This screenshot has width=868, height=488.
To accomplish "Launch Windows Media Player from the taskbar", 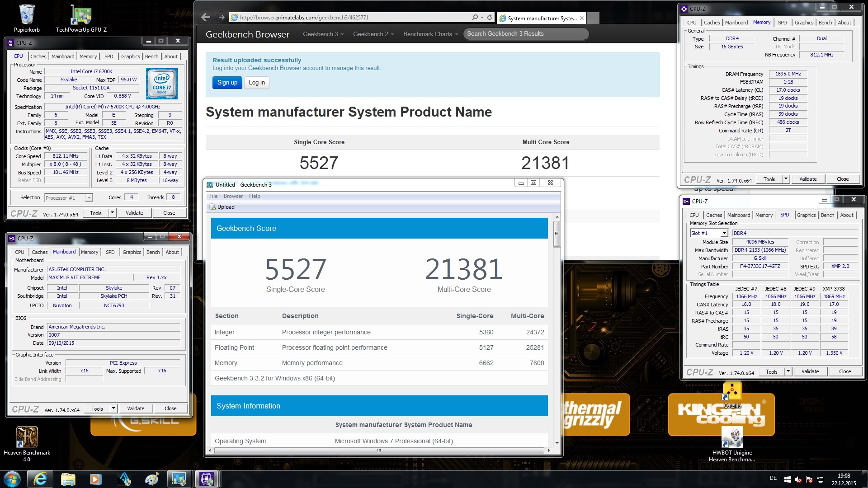I will (95, 479).
